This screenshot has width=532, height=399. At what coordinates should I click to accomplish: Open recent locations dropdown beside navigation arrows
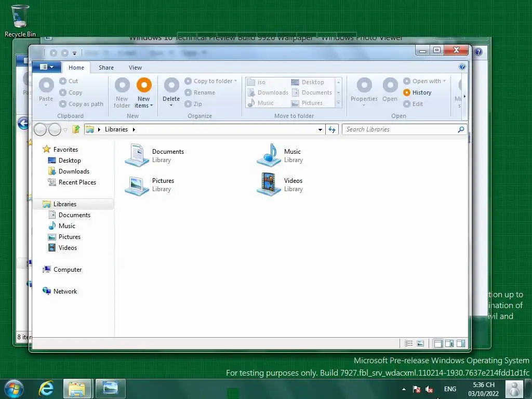65,129
